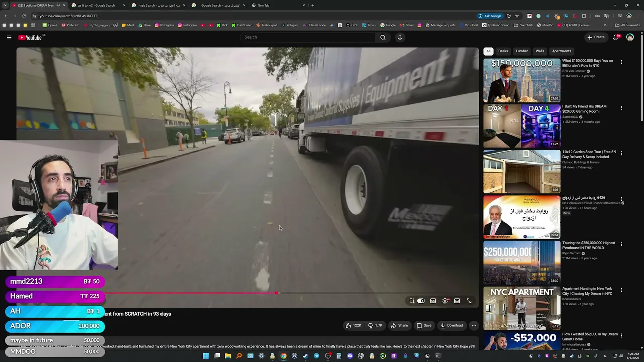Filter recommendations by Lumber
Image resolution: width=644 pixels, height=362 pixels.
pyautogui.click(x=522, y=51)
